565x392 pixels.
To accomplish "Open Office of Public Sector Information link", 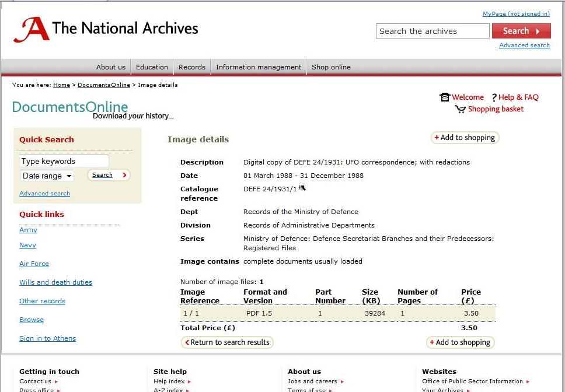I will [x=472, y=381].
